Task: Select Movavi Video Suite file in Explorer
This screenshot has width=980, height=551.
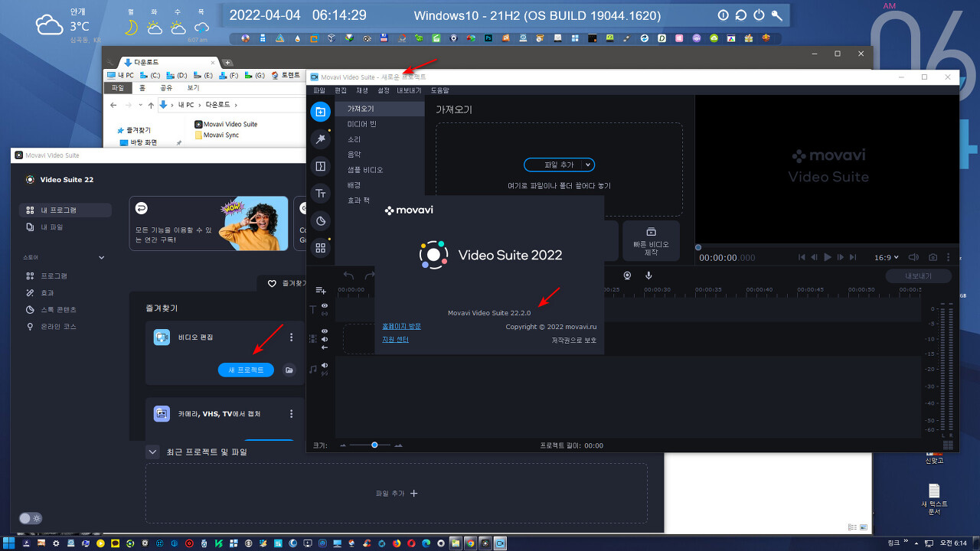Action: 226,124
